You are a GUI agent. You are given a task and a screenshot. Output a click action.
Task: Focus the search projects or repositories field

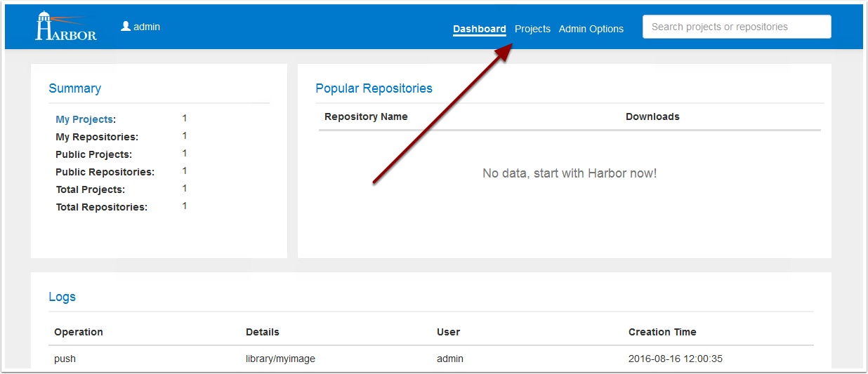pyautogui.click(x=737, y=27)
